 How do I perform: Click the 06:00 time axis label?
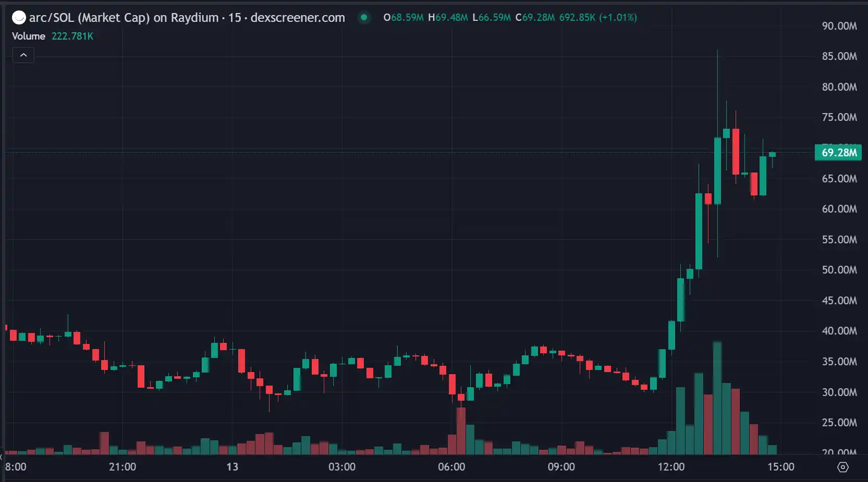451,467
